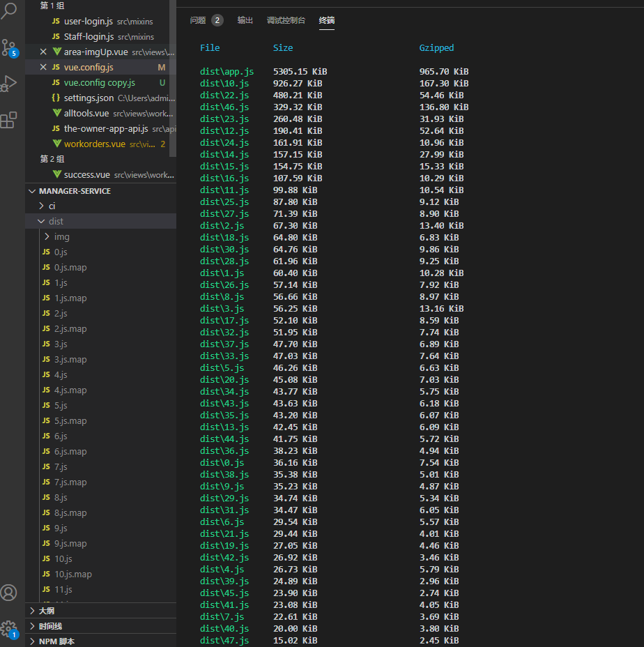The image size is (644, 647).
Task: Open the Search view in activity bar
Action: pos(9,11)
